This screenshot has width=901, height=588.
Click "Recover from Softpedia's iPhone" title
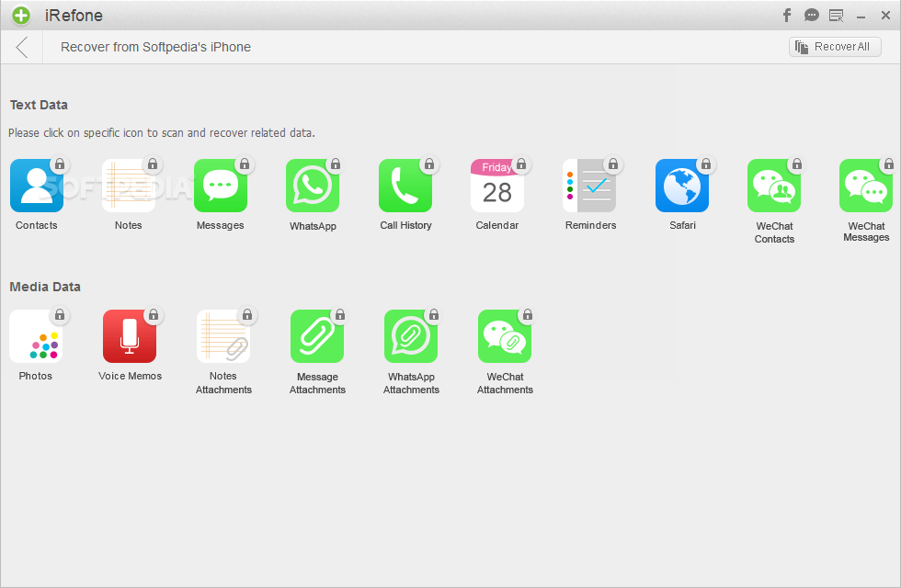[155, 47]
